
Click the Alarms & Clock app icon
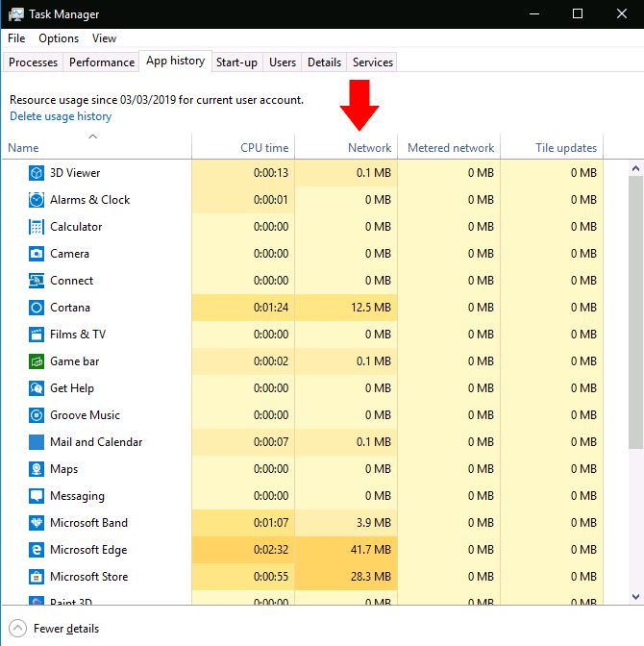(37, 200)
